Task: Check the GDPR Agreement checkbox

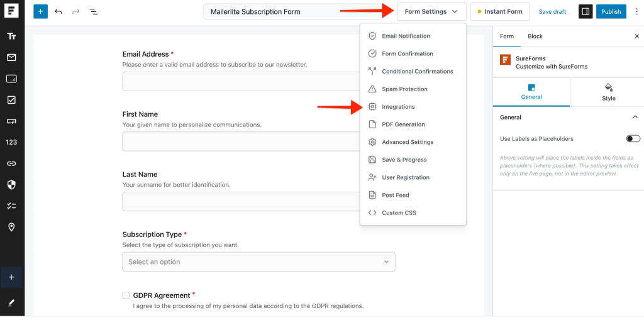Action: click(126, 295)
